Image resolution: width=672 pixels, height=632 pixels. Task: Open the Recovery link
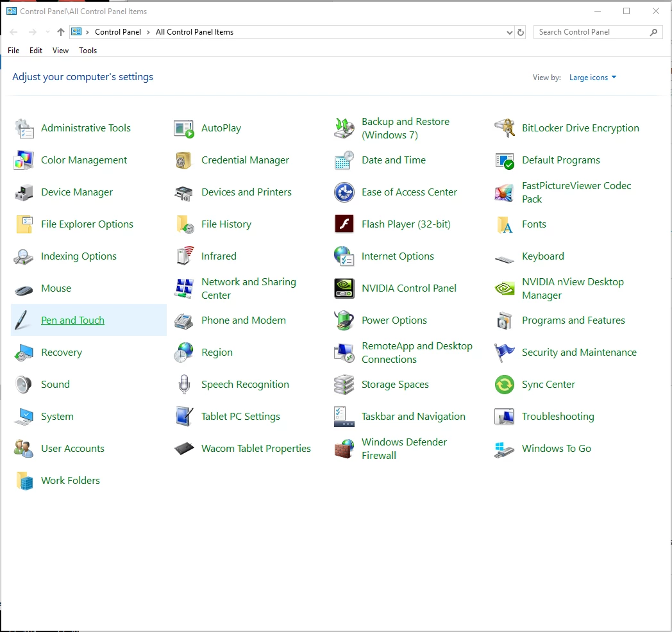click(x=62, y=353)
